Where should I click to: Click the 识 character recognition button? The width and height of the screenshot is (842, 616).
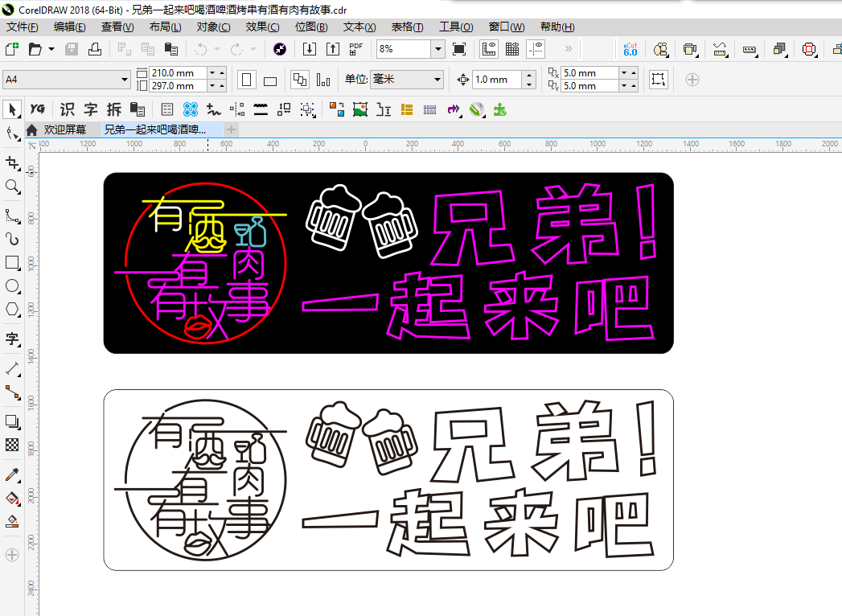[x=67, y=109]
